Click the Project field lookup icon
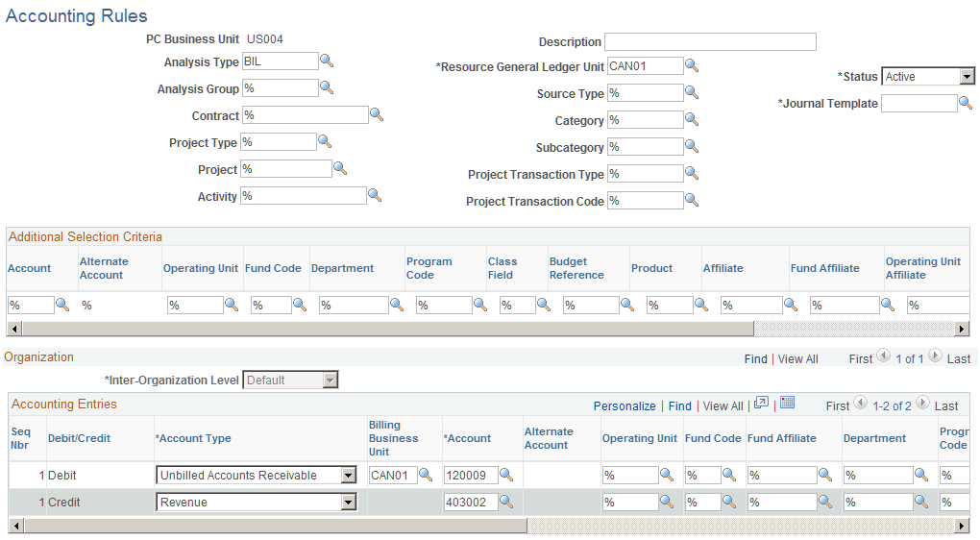The width and height of the screenshot is (980, 540). [x=339, y=168]
